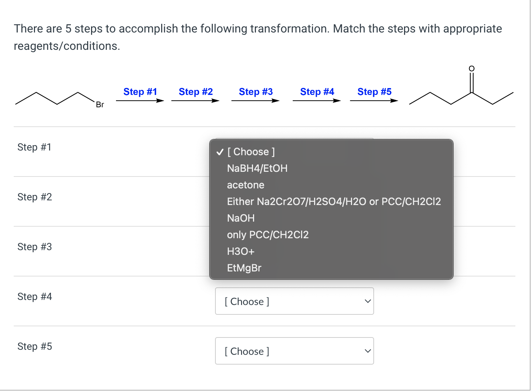The width and height of the screenshot is (532, 392).
Task: Select the Step #2 row label
Action: click(x=34, y=197)
